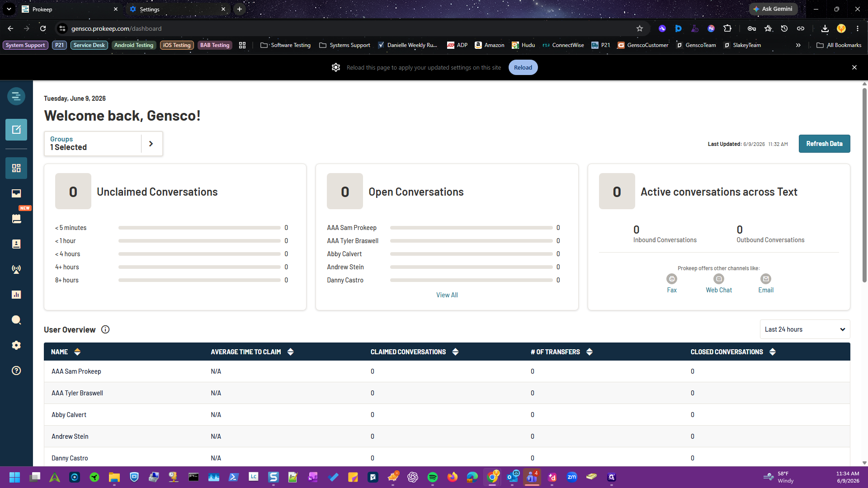This screenshot has height=488, width=868.
Task: Bookmark this page with the star icon
Action: tap(640, 28)
